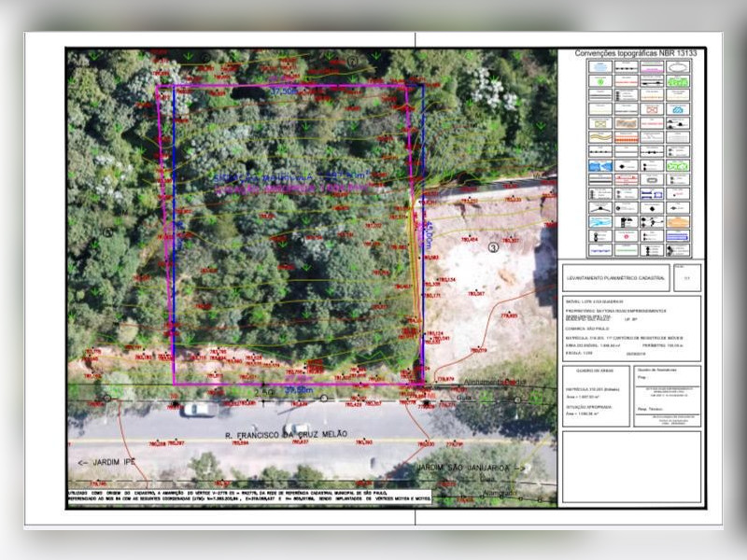Click the white reference-note text block at the bottom
Viewport: 747px width, 560px height.
[x=249, y=497]
